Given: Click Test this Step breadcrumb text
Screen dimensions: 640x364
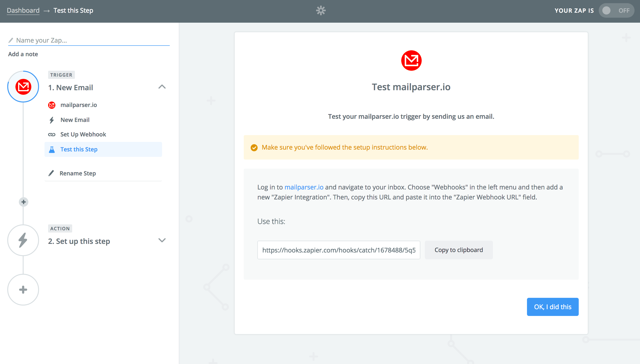Looking at the screenshot, I should (x=73, y=10).
